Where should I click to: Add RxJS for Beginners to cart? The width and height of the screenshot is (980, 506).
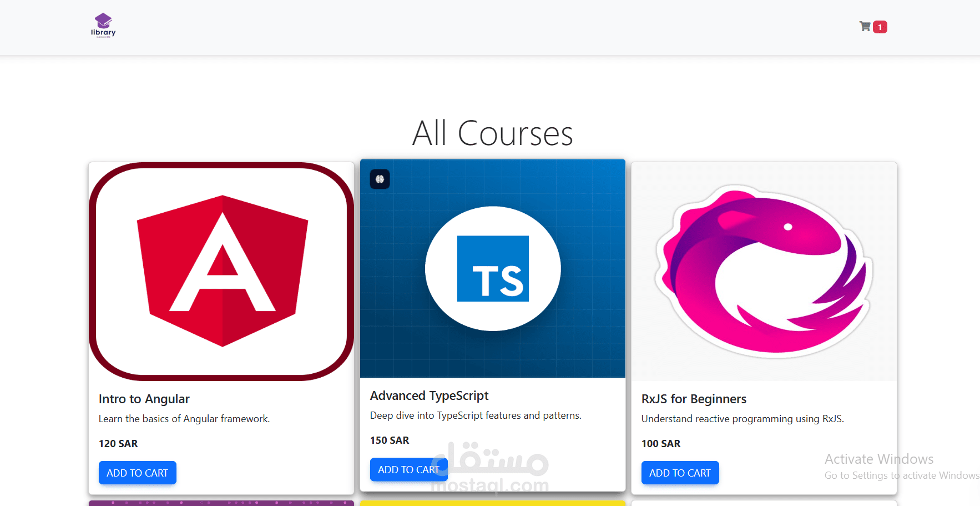(x=680, y=473)
